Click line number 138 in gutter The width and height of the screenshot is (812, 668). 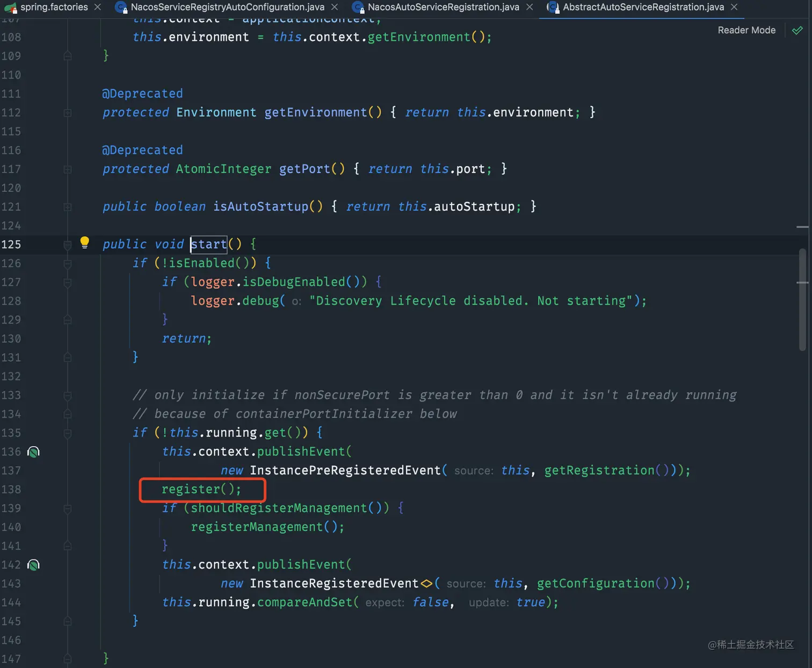(11, 490)
